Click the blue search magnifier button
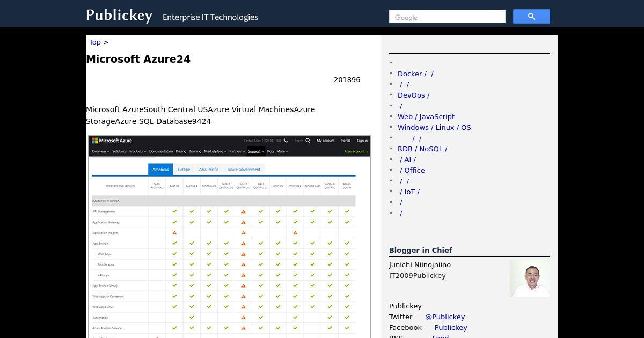The image size is (644, 338). pyautogui.click(x=531, y=17)
